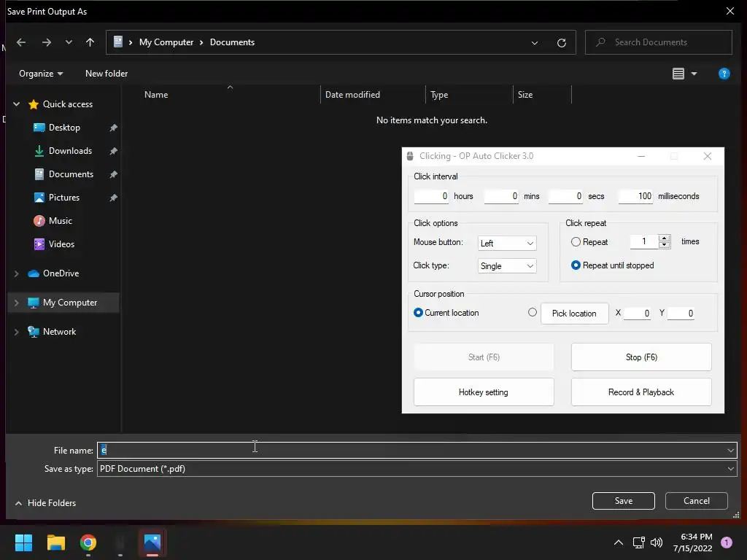
Task: Open the Videos folder
Action: (61, 244)
